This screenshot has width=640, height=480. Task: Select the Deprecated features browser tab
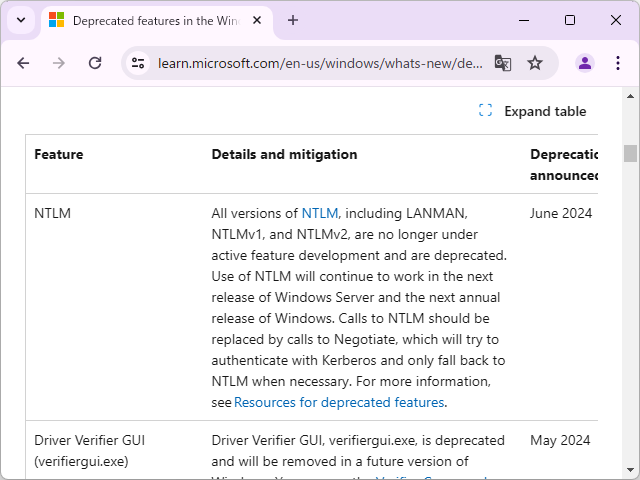coord(150,20)
